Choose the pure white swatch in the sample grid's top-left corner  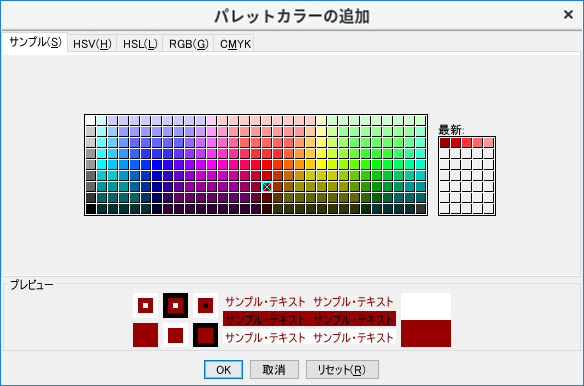[91, 120]
